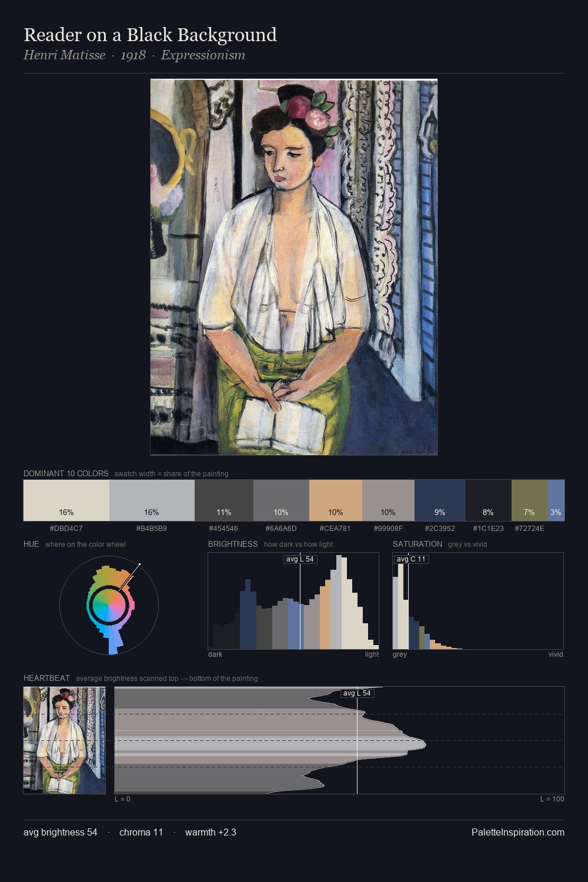Click the hex code text '#72724E'
Viewport: 588px width, 882px height.
click(x=530, y=528)
